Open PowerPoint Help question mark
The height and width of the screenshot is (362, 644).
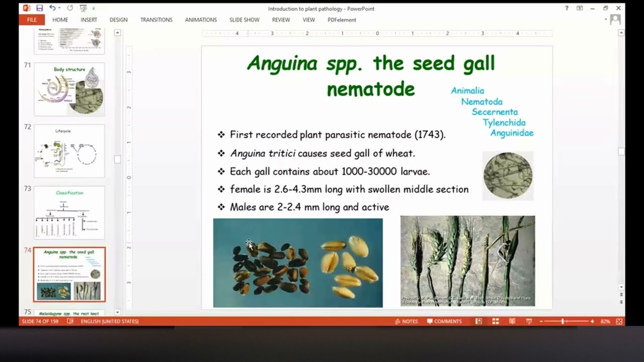click(x=567, y=8)
